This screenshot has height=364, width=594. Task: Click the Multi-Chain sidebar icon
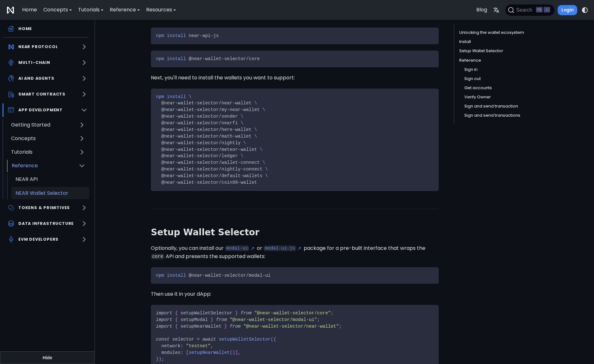point(11,63)
